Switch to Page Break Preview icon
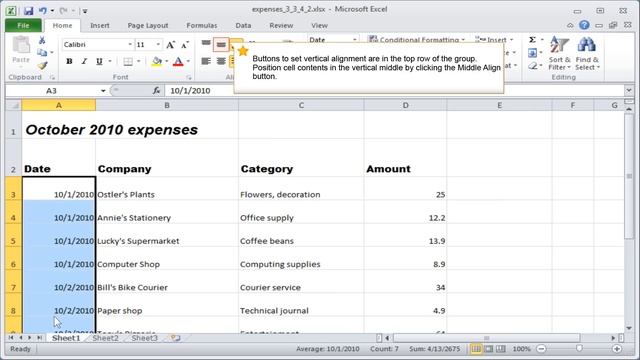 coord(500,349)
